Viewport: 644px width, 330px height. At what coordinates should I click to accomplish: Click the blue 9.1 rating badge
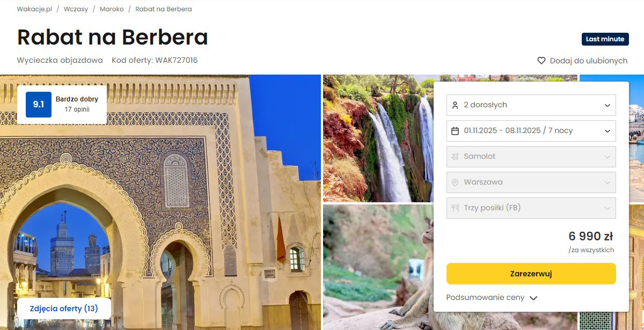[39, 105]
